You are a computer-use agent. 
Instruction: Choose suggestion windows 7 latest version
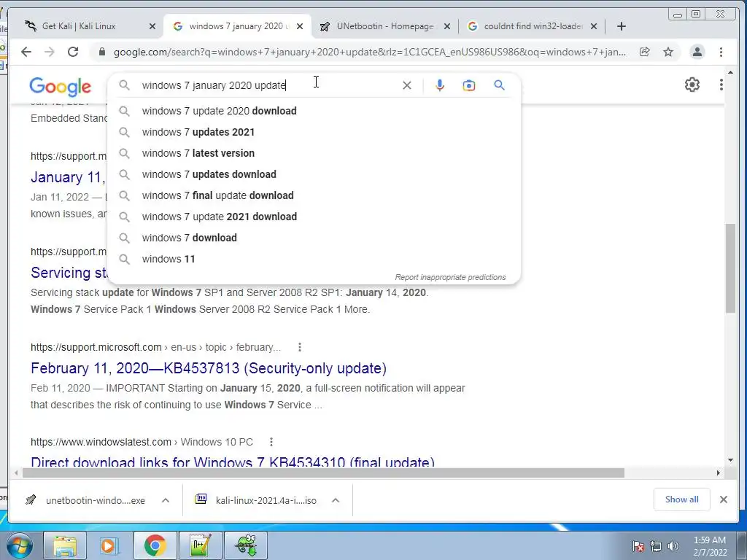tap(314, 153)
